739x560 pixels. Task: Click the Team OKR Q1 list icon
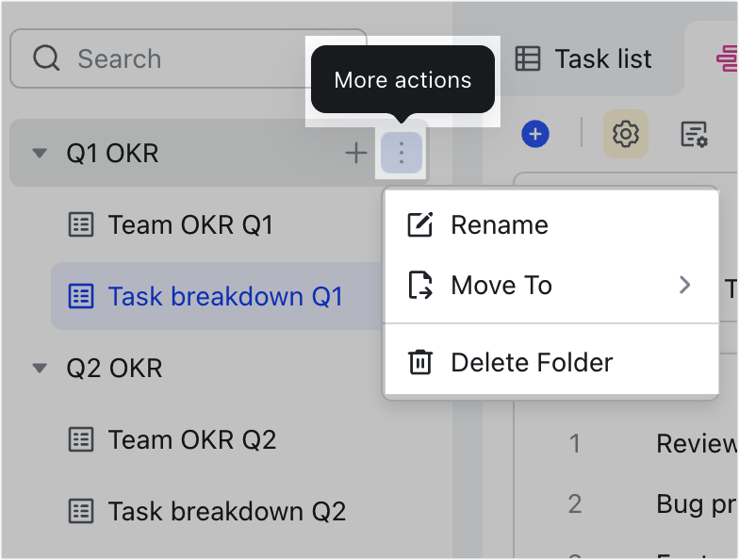coord(81,224)
